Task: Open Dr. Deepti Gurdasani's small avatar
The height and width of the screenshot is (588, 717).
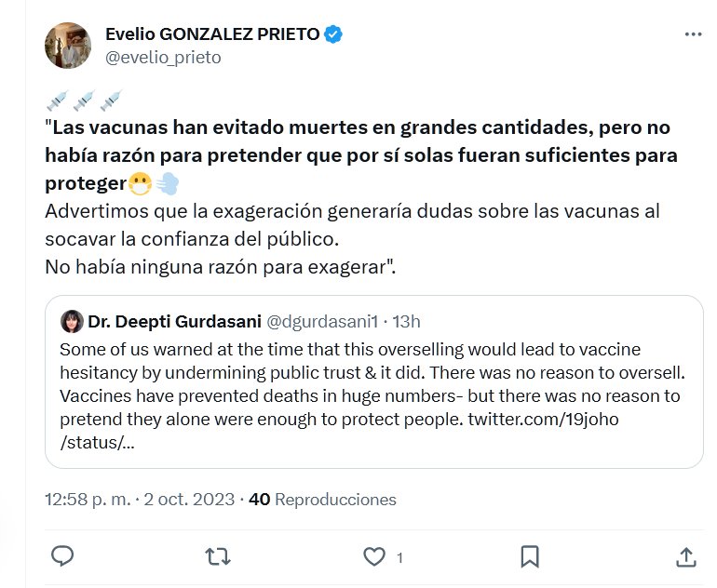Action: click(72, 322)
